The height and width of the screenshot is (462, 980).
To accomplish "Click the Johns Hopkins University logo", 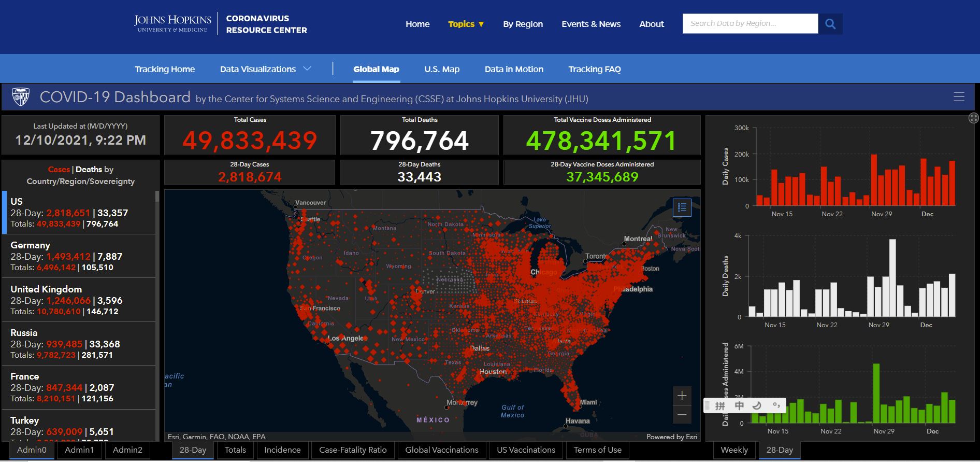I will (x=172, y=24).
